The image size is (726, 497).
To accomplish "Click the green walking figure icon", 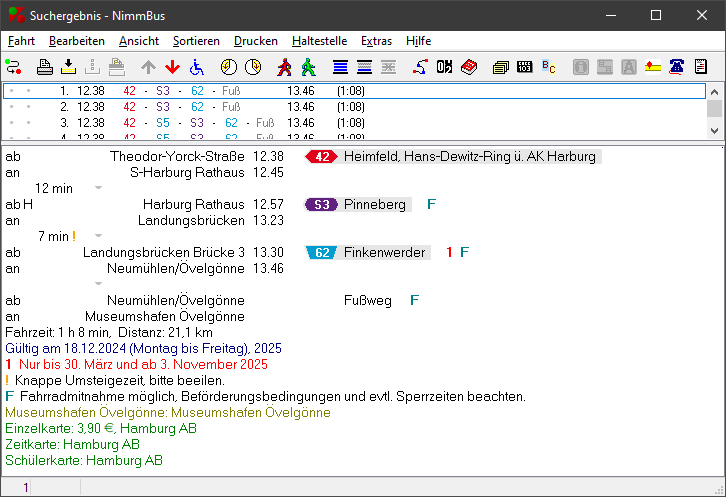I will pos(308,67).
